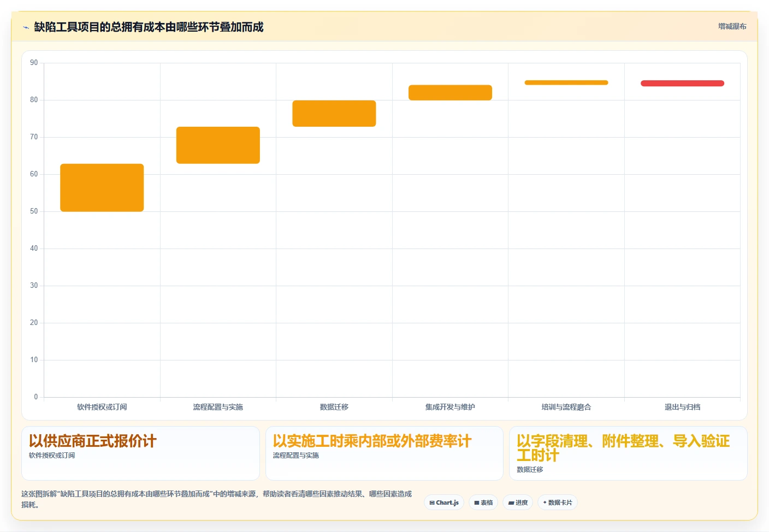Click the chart icon beside the card title

tap(26, 27)
